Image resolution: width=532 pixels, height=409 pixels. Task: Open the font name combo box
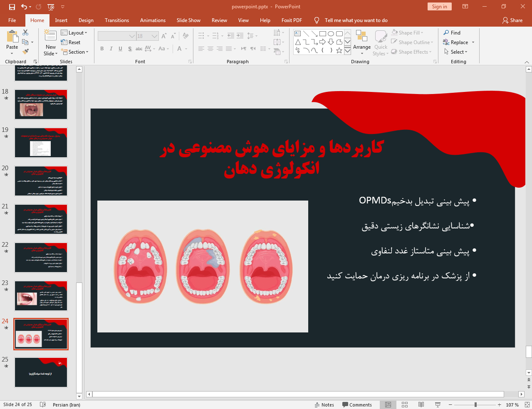click(x=117, y=36)
